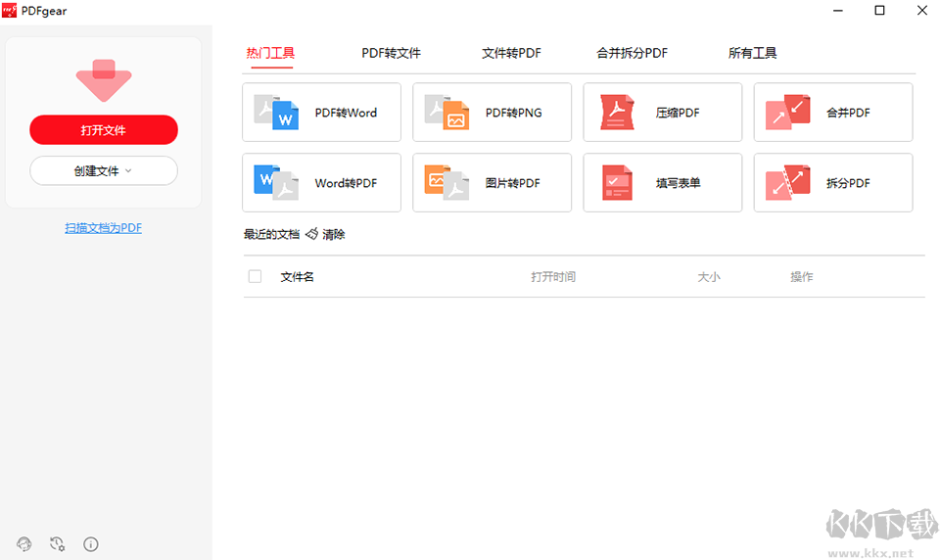Open the PDF转Word conversion tool
Screen dimensions: 940x560
[321, 113]
